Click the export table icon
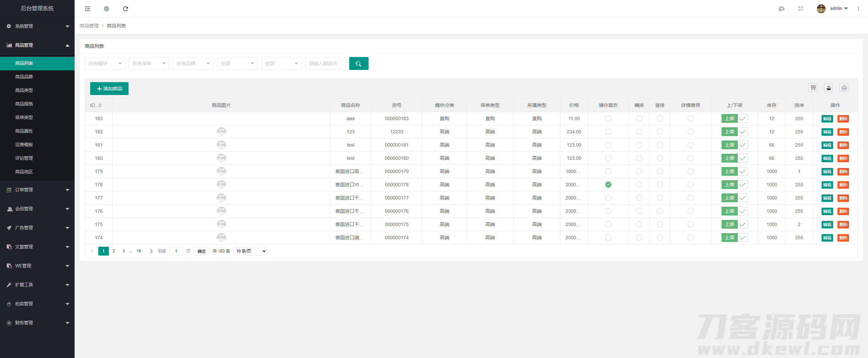This screenshot has width=868, height=358. (x=829, y=88)
